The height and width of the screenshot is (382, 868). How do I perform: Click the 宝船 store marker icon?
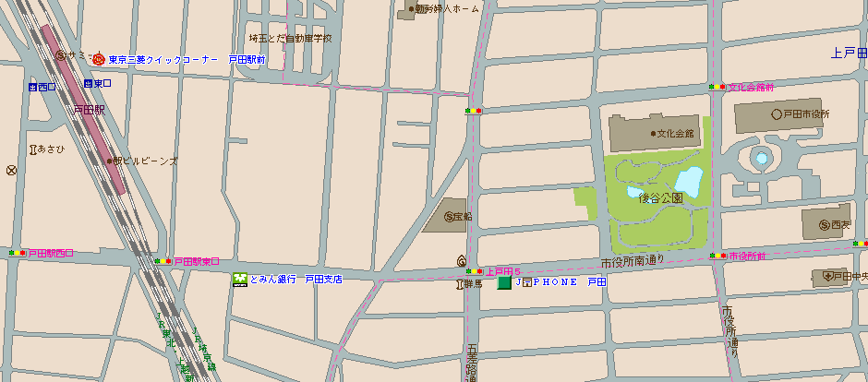[449, 217]
